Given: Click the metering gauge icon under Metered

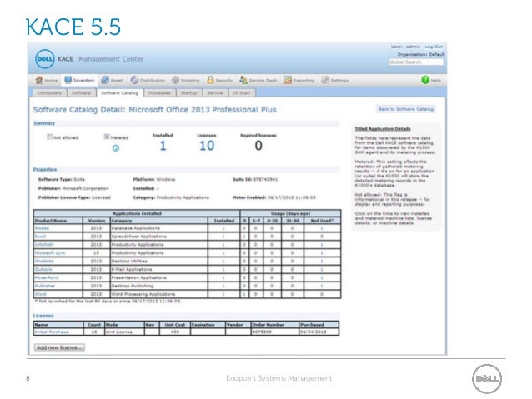Looking at the screenshot, I should [x=116, y=148].
